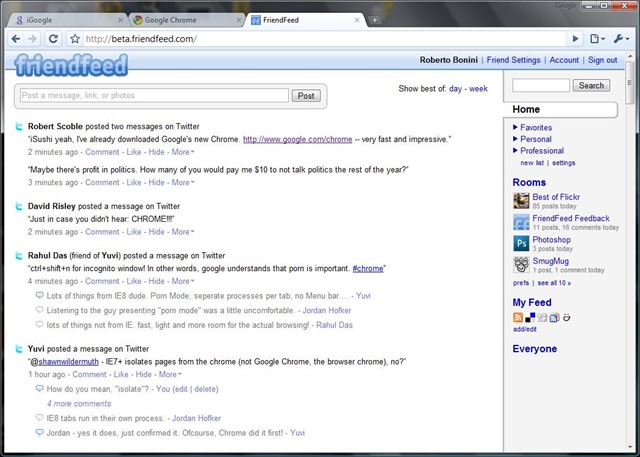
Task: Expand the Favorites list in sidebar
Action: pyautogui.click(x=535, y=128)
